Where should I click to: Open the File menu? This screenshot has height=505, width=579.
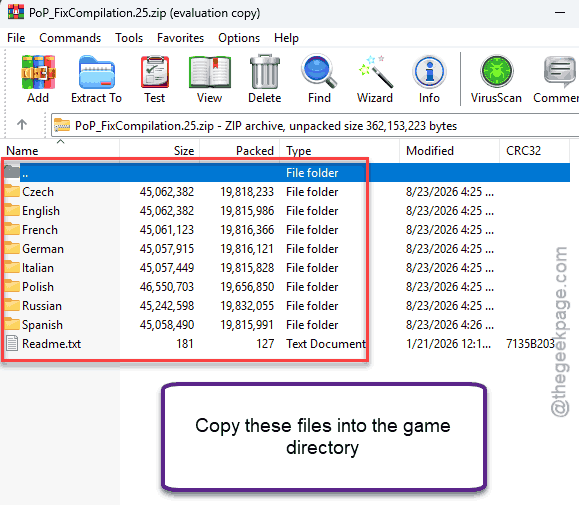click(16, 38)
